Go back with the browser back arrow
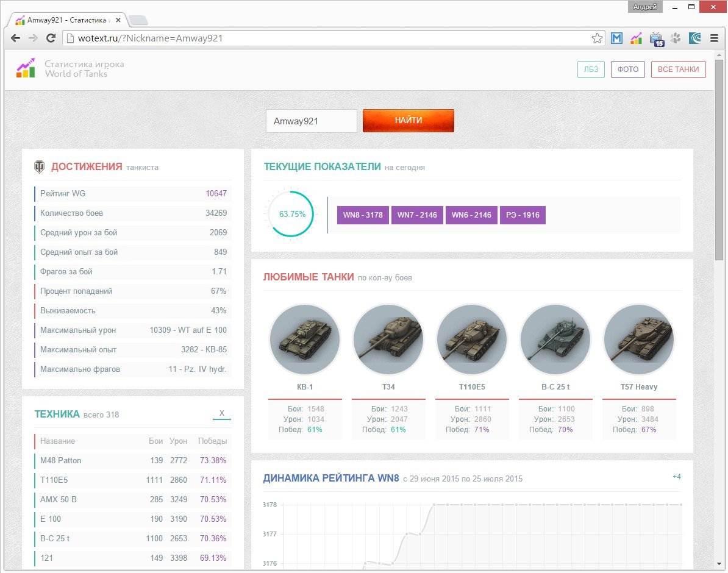728x573 pixels. point(15,38)
